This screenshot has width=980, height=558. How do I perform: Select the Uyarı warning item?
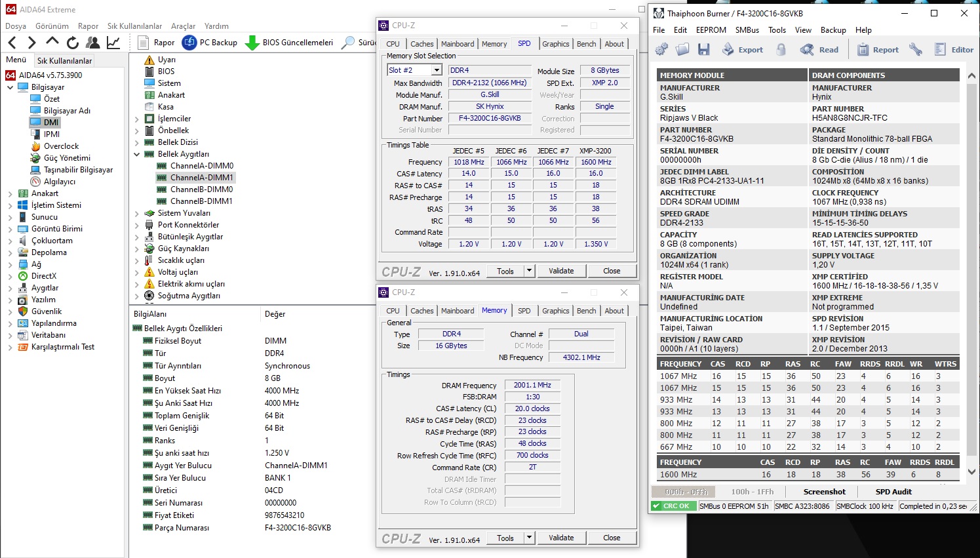pos(161,60)
